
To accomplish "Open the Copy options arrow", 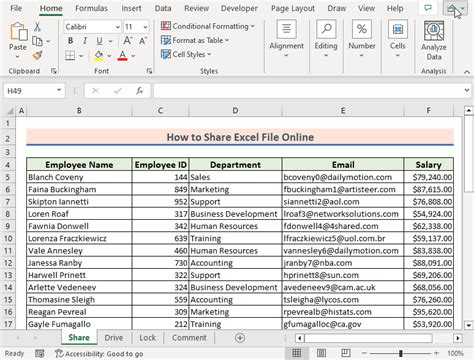I will tap(48, 41).
